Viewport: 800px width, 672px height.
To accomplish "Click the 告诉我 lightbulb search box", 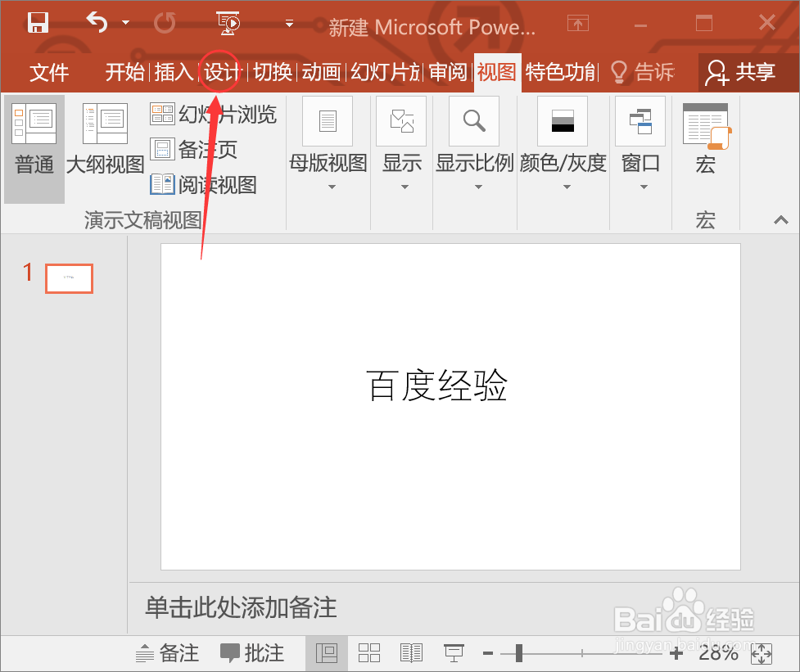I will coord(643,72).
